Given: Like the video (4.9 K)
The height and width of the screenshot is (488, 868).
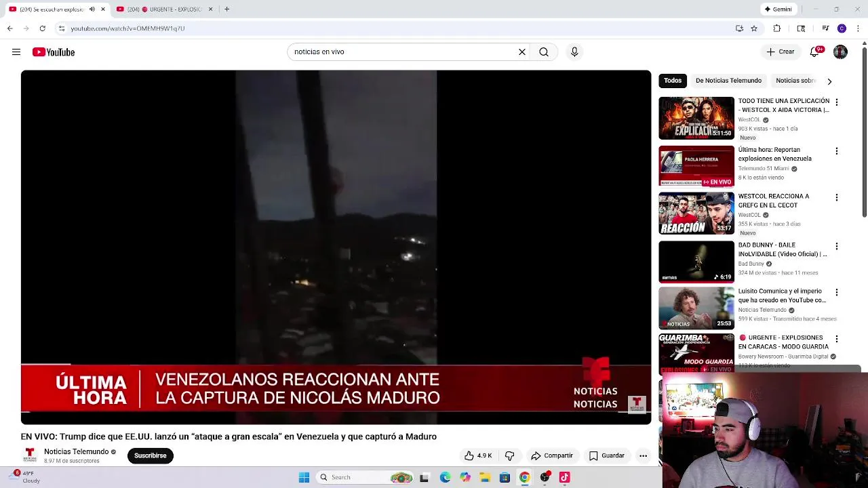Looking at the screenshot, I should pos(478,455).
